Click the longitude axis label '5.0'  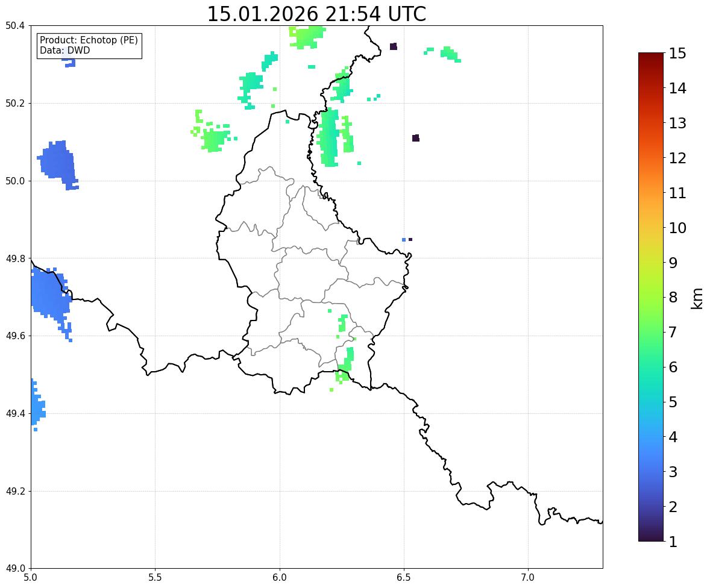31,578
